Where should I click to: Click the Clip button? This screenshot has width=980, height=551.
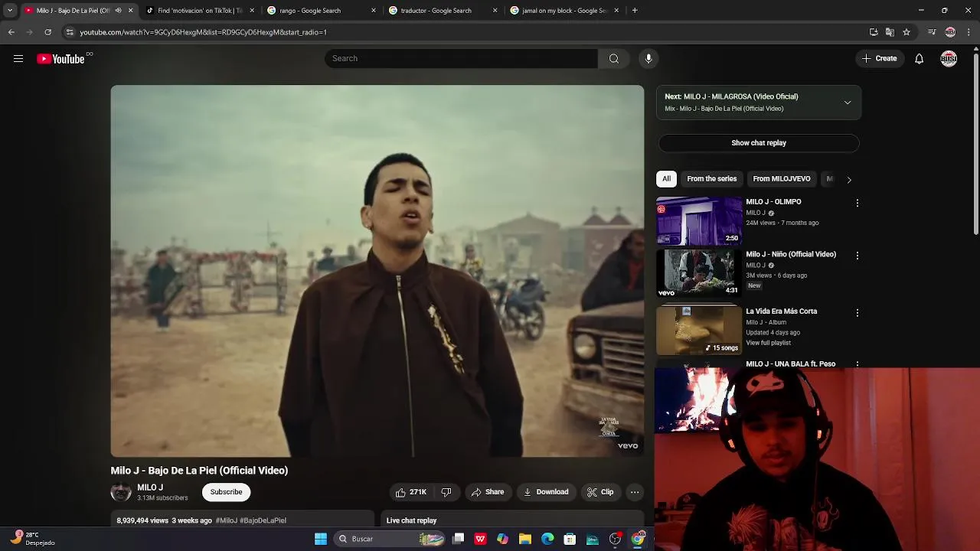[599, 492]
